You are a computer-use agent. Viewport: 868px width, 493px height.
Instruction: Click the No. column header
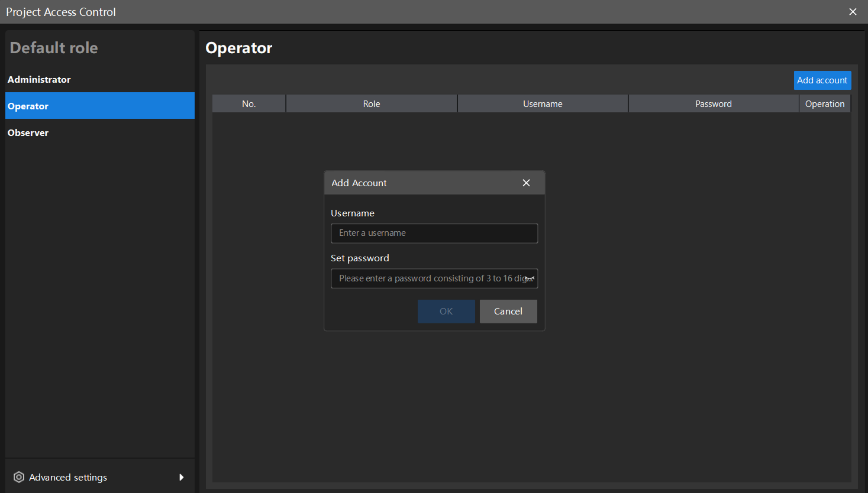(249, 103)
